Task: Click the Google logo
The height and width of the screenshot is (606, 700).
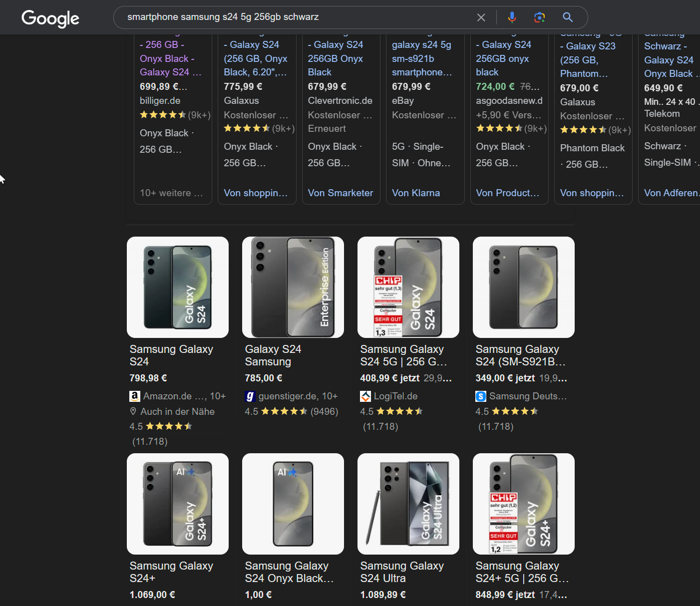Action: coord(50,18)
